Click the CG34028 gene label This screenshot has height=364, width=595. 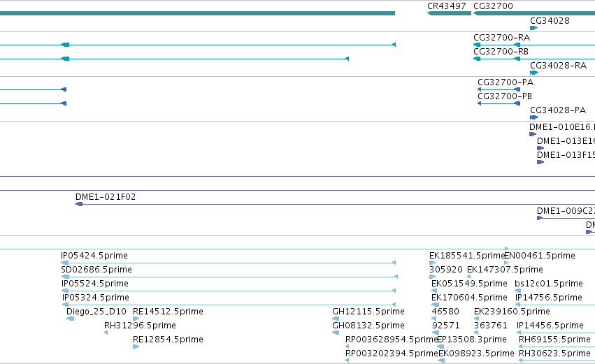pyautogui.click(x=550, y=21)
